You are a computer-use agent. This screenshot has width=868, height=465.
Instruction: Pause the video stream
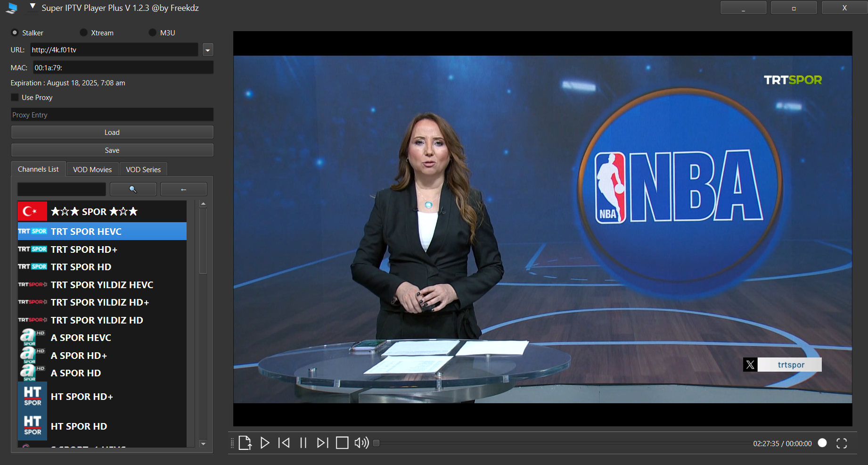(303, 443)
